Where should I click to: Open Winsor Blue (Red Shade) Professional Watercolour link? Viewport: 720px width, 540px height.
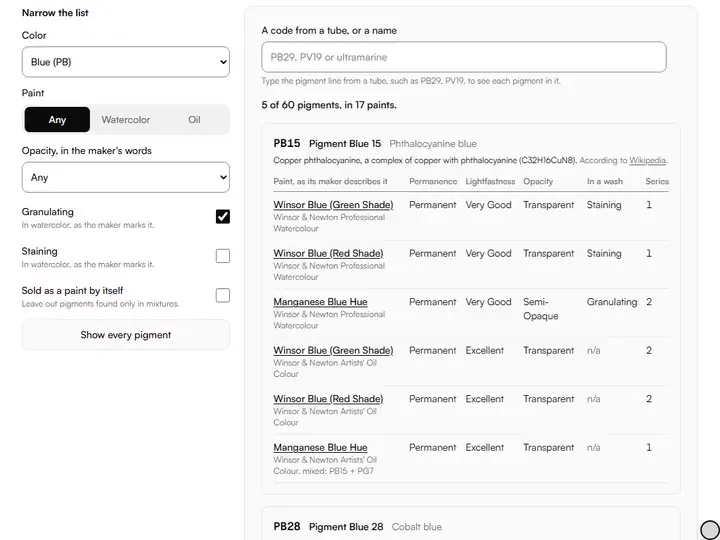(x=328, y=253)
